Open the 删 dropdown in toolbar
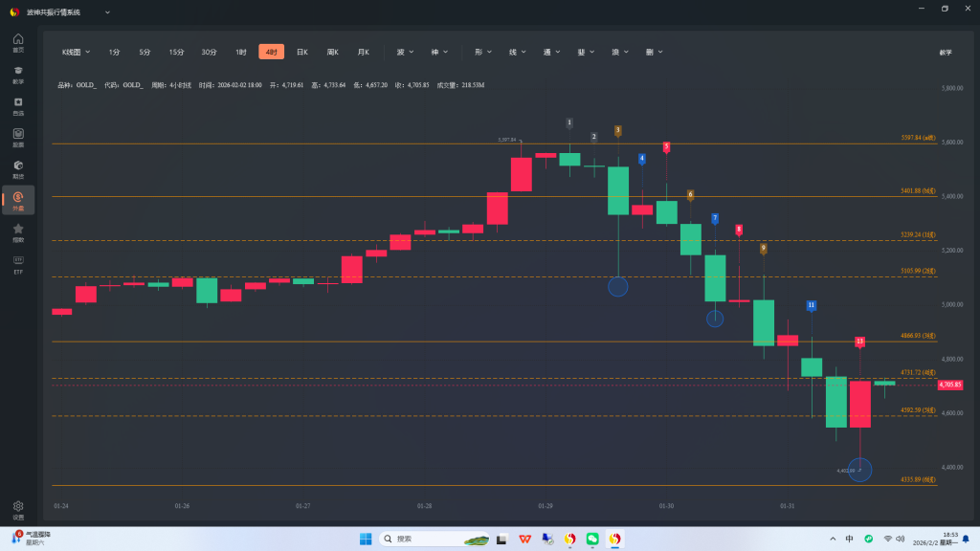This screenshot has height=551, width=980. click(654, 52)
